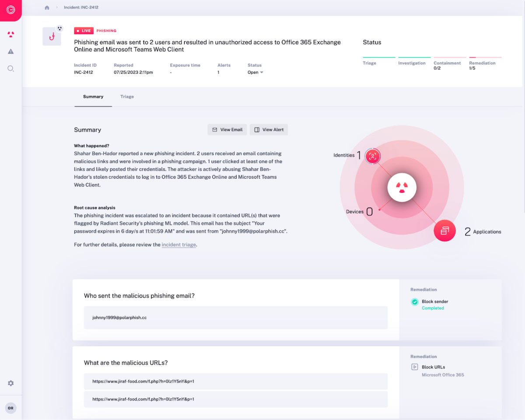Click the home icon in breadcrumb
This screenshot has width=525, height=420.
(47, 8)
